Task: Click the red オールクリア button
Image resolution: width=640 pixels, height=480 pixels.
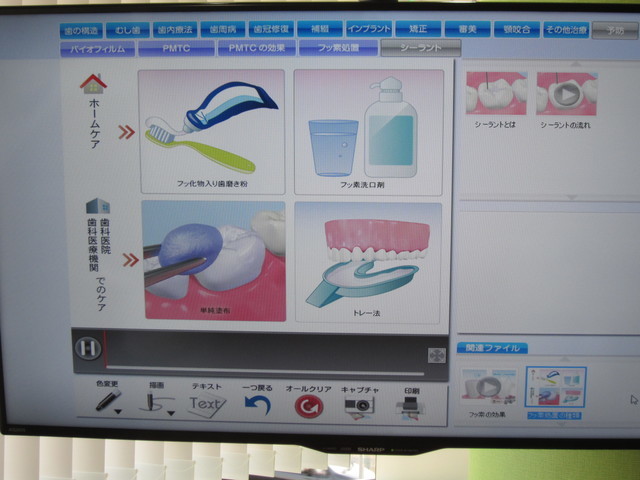Action: click(309, 407)
